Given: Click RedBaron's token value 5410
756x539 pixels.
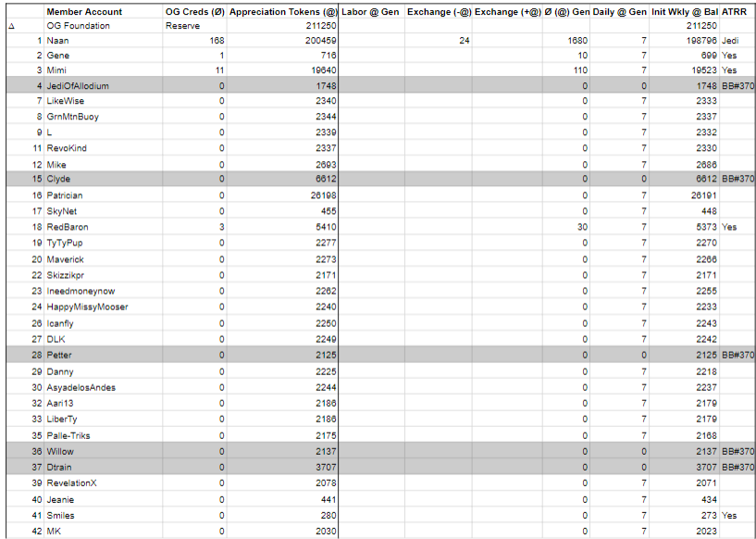Looking at the screenshot, I should click(x=282, y=227).
